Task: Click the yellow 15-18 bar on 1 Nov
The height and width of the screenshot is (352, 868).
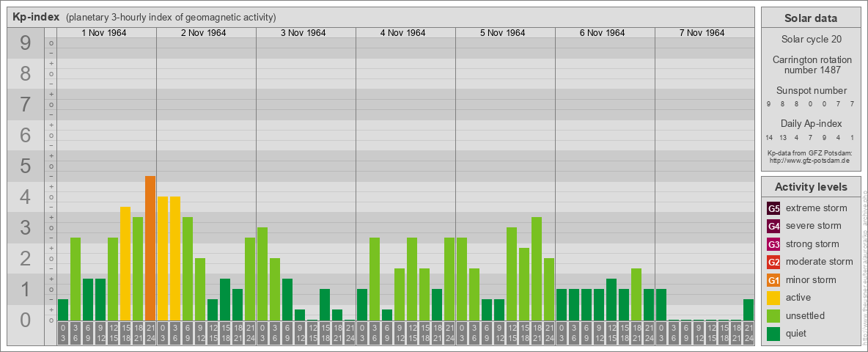Action: (125, 263)
